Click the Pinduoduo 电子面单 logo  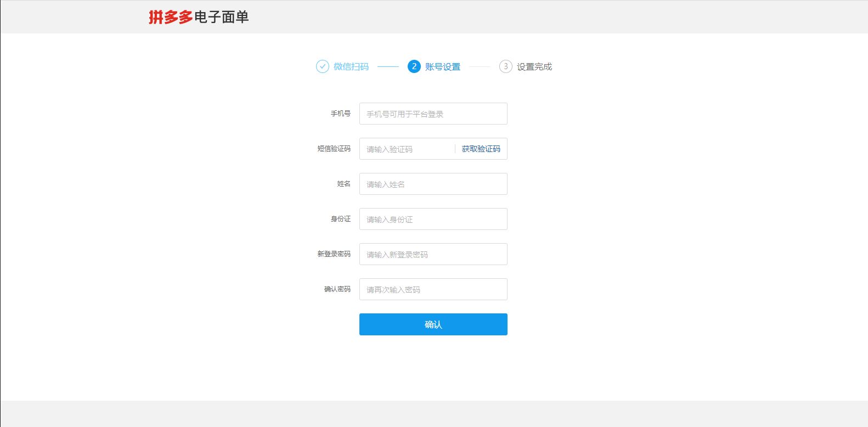coord(199,17)
